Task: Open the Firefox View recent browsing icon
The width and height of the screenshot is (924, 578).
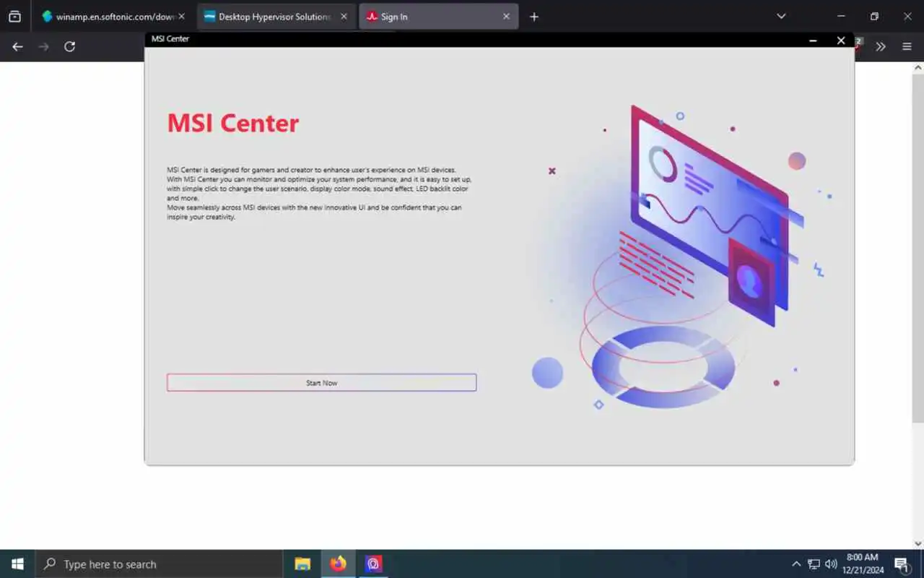Action: point(14,17)
